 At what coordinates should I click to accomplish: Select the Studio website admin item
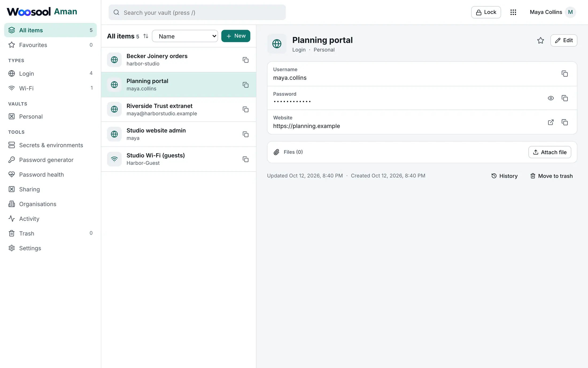pyautogui.click(x=179, y=134)
